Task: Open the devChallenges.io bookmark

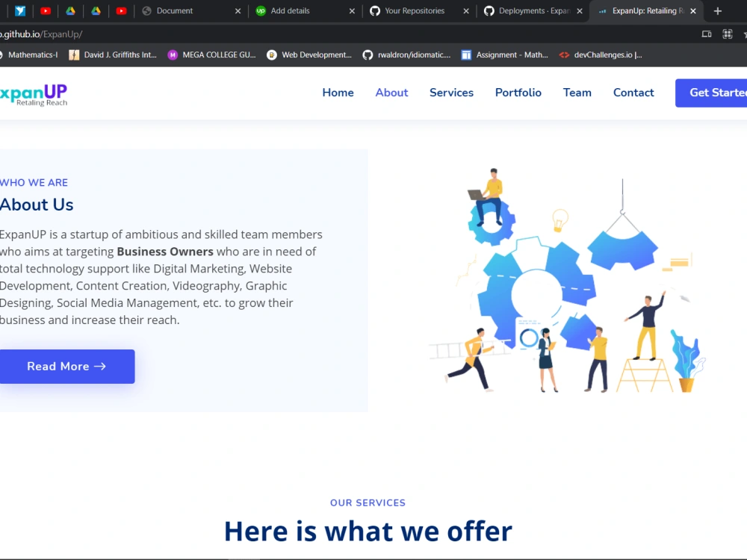Action: (x=601, y=55)
